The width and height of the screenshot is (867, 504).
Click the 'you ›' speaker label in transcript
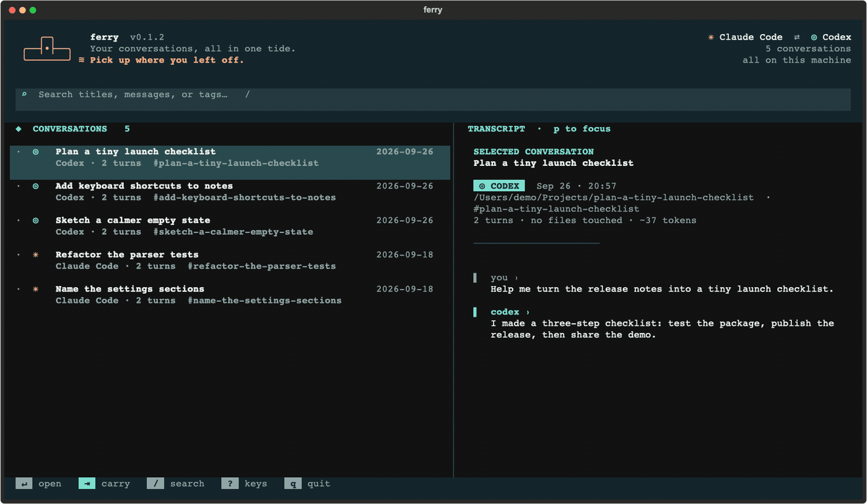[505, 278]
